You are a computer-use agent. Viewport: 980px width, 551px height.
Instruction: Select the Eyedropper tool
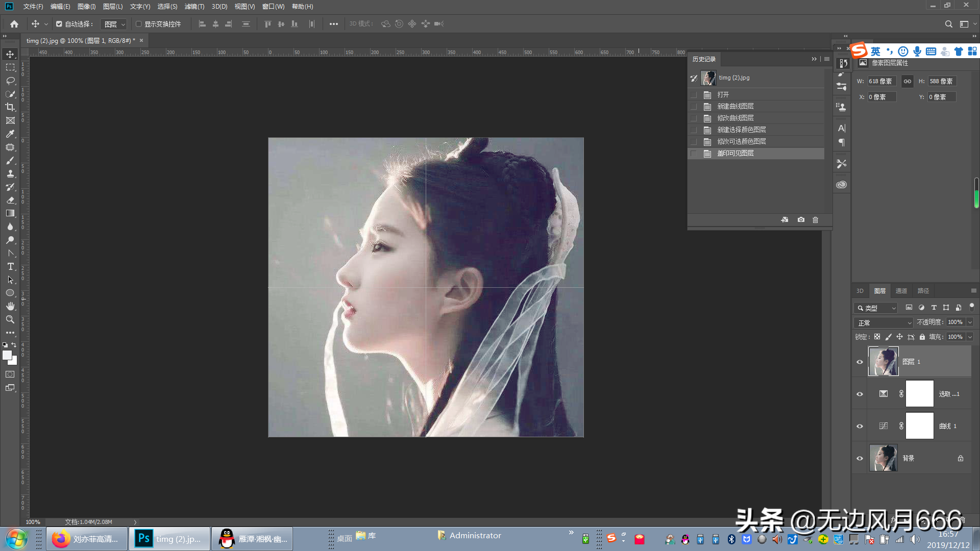click(x=10, y=134)
